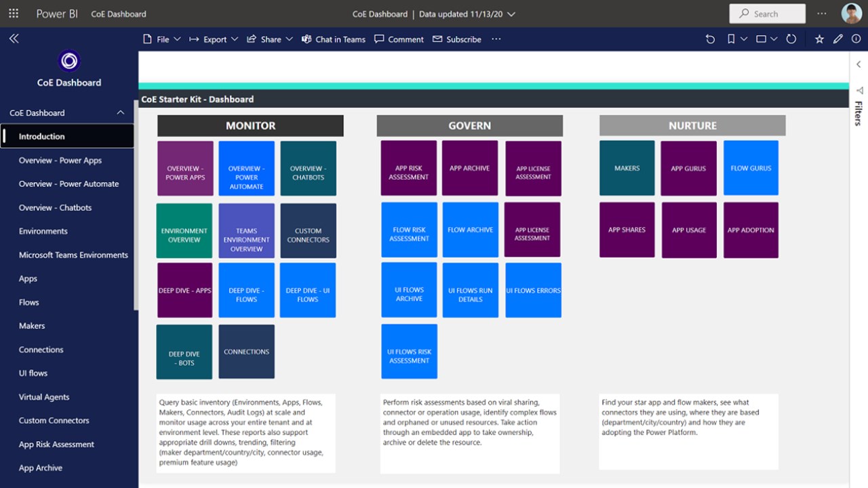This screenshot has width=868, height=488.
Task: Expand the bookmarks dropdown arrow
Action: coord(744,39)
